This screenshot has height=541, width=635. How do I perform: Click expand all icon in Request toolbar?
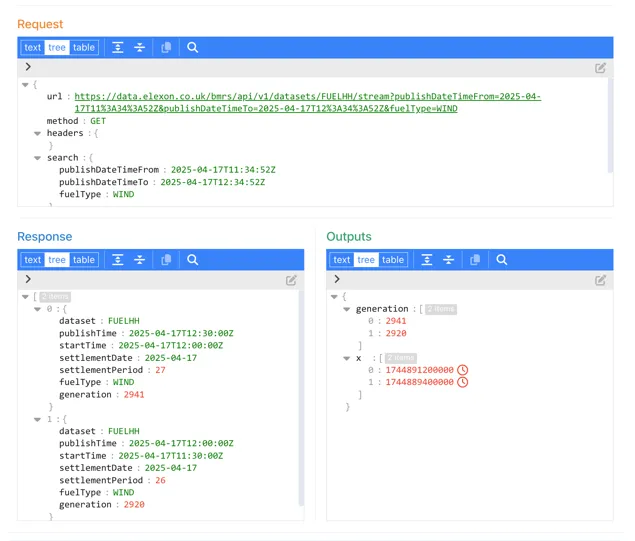(117, 47)
